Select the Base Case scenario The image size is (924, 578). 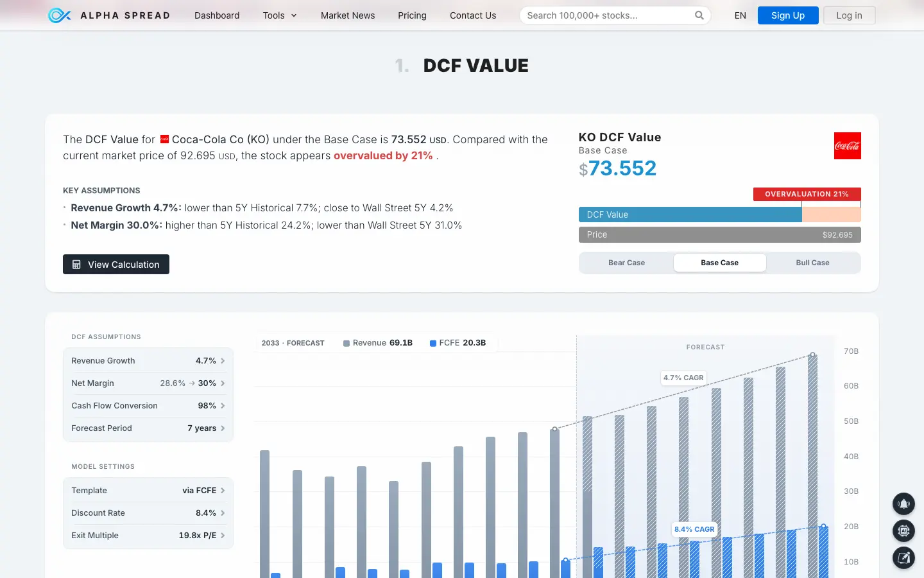pos(719,263)
